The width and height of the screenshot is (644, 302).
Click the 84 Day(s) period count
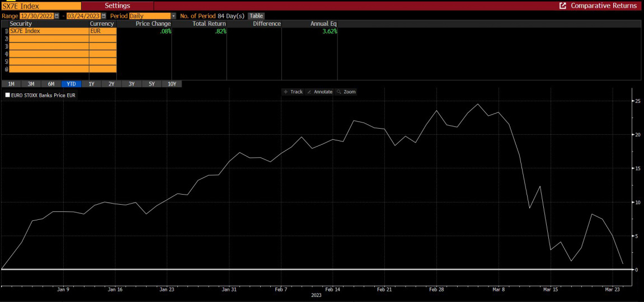click(x=231, y=16)
